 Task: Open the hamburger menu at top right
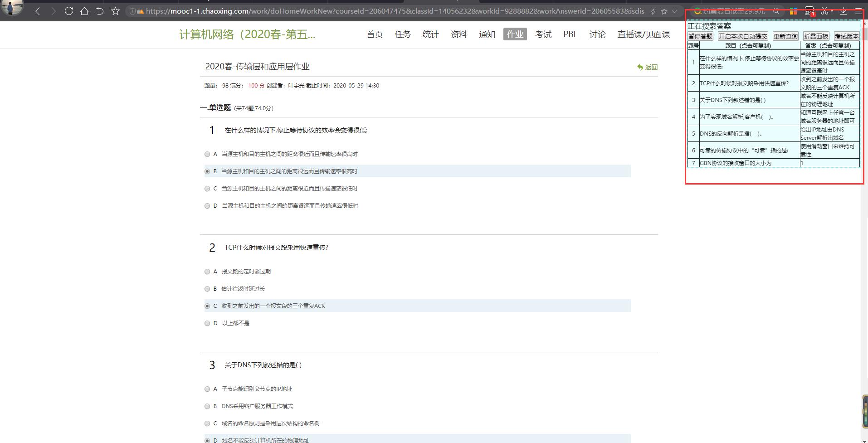[x=858, y=11]
